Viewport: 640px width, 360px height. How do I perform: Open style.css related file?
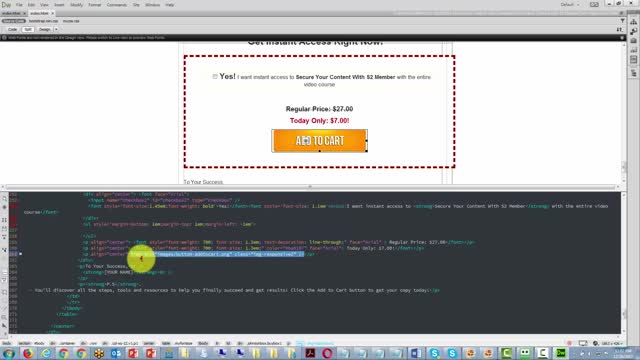pyautogui.click(x=71, y=21)
